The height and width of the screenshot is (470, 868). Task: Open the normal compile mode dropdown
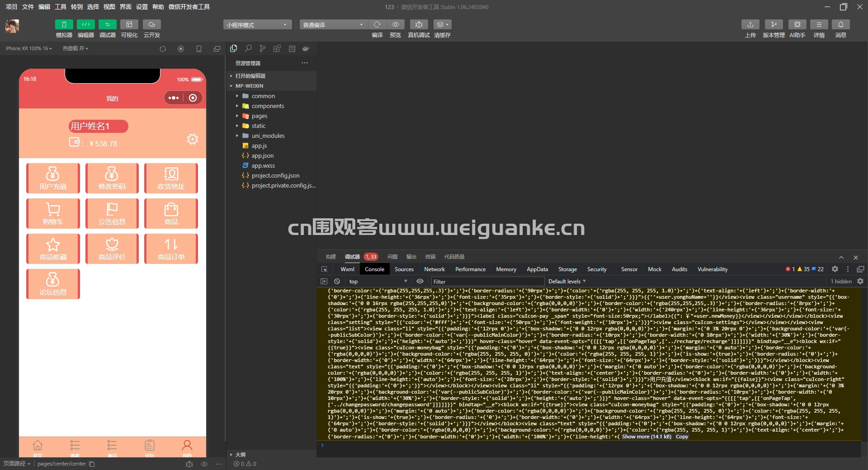(x=334, y=25)
